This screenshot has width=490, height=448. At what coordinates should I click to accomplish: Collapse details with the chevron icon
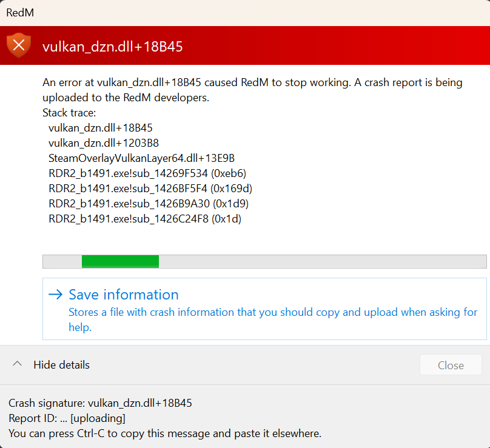(x=17, y=364)
